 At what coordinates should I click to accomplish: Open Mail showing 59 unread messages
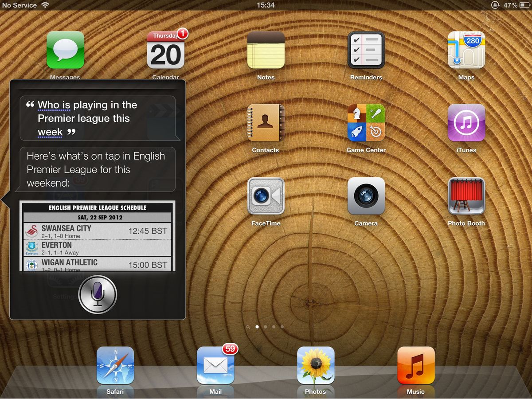point(215,364)
